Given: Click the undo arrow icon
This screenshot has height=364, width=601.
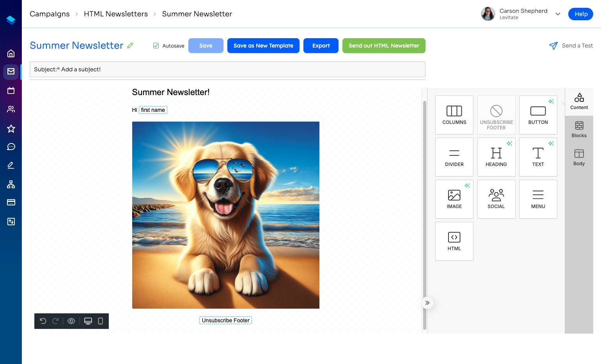Looking at the screenshot, I should (43, 321).
